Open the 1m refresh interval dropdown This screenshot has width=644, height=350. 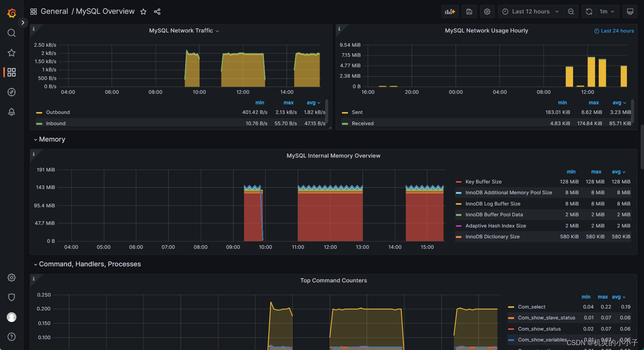607,12
